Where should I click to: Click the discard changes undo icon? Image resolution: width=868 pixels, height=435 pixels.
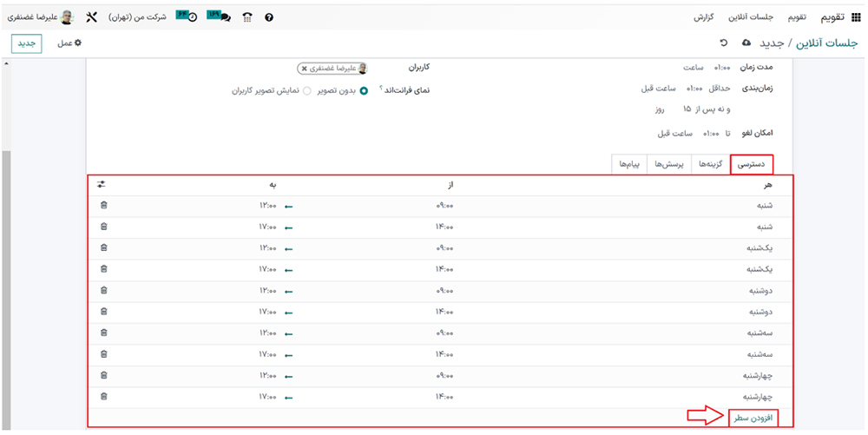coord(723,43)
